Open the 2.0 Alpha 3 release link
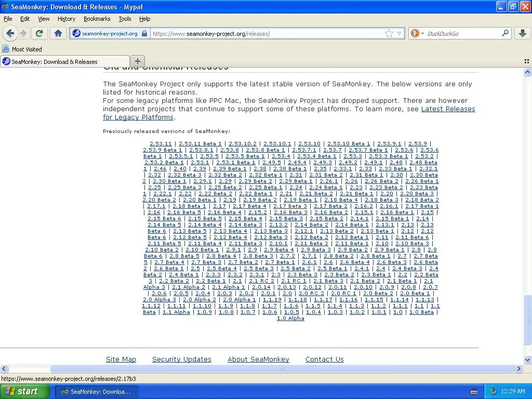 click(x=159, y=299)
